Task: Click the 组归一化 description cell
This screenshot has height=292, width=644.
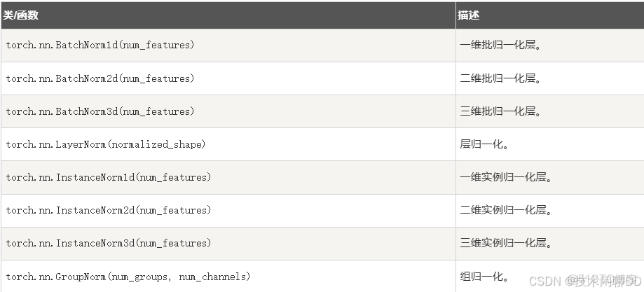Action: 484,277
